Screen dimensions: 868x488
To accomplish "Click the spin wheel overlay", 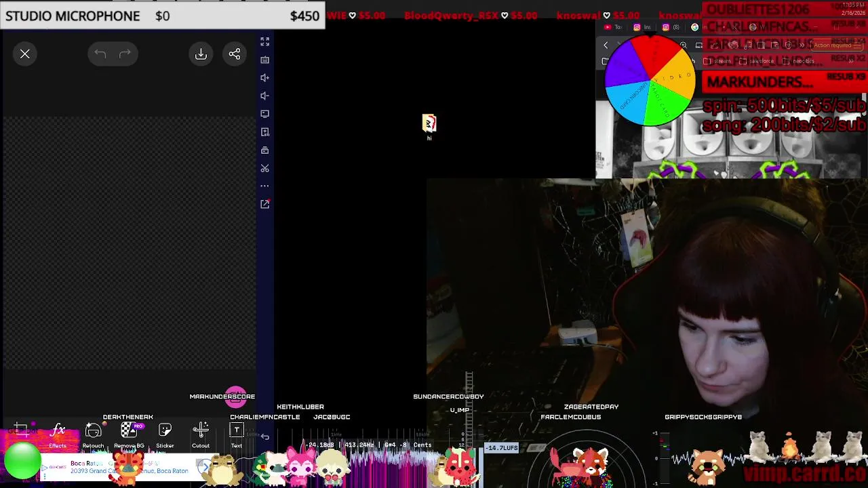I will tap(650, 80).
